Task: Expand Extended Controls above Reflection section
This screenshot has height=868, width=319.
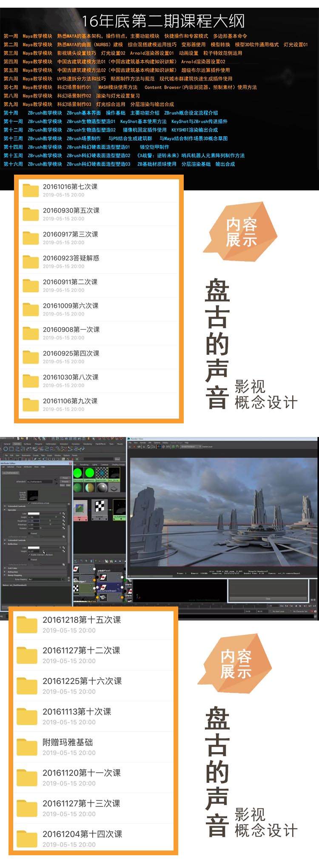Action: tap(5, 540)
